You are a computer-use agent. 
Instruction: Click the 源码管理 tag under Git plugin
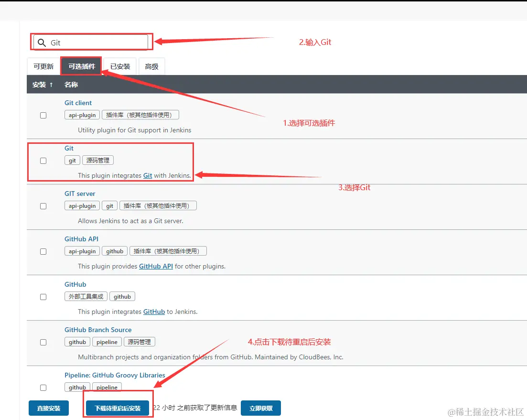coord(98,160)
